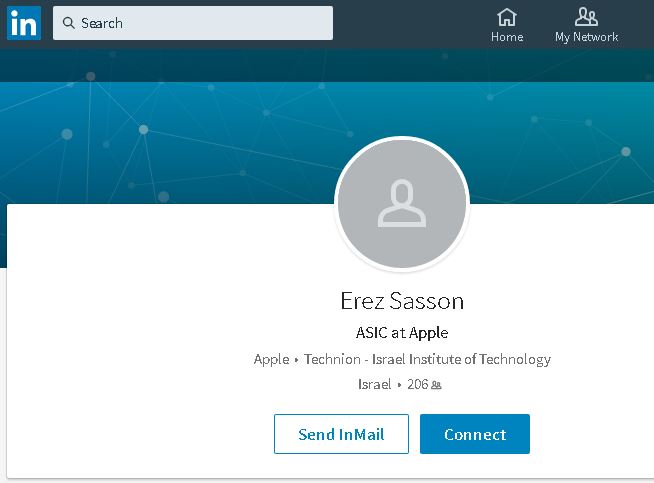Click the Israel location text
The width and height of the screenshot is (654, 483).
(375, 384)
